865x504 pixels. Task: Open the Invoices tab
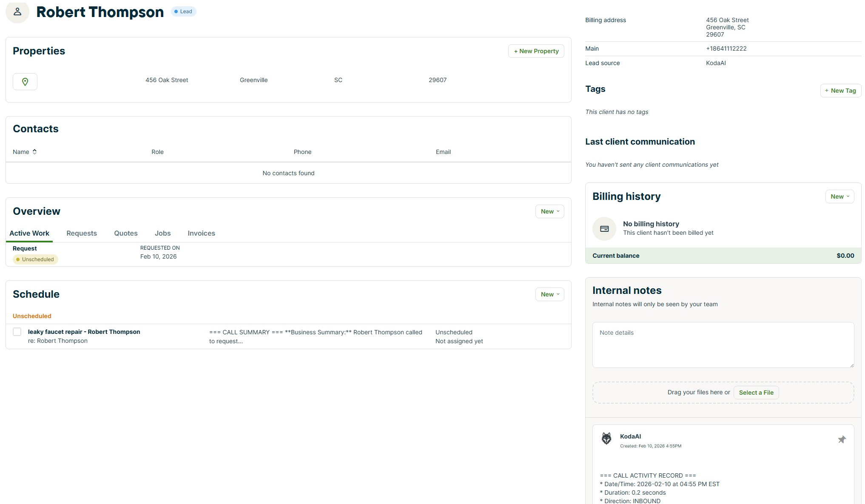(x=201, y=233)
